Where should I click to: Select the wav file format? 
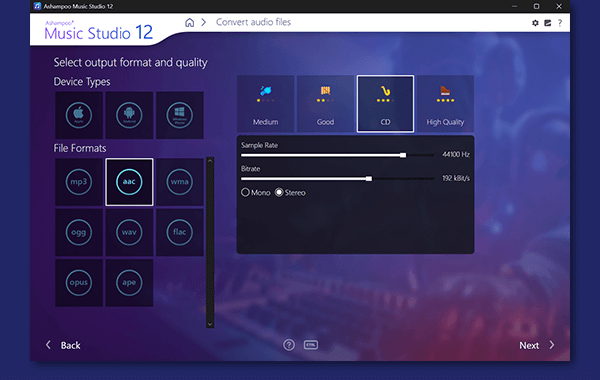pos(129,232)
